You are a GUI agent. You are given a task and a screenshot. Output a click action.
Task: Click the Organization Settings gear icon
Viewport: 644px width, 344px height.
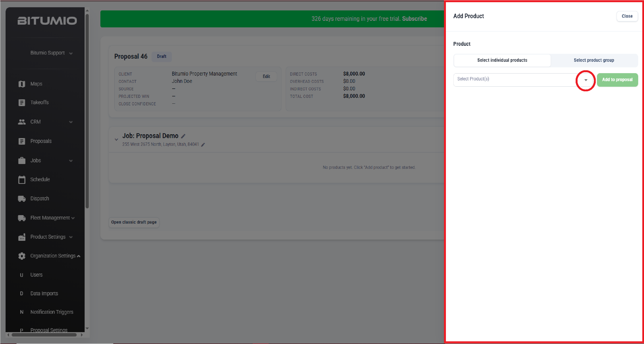(22, 256)
